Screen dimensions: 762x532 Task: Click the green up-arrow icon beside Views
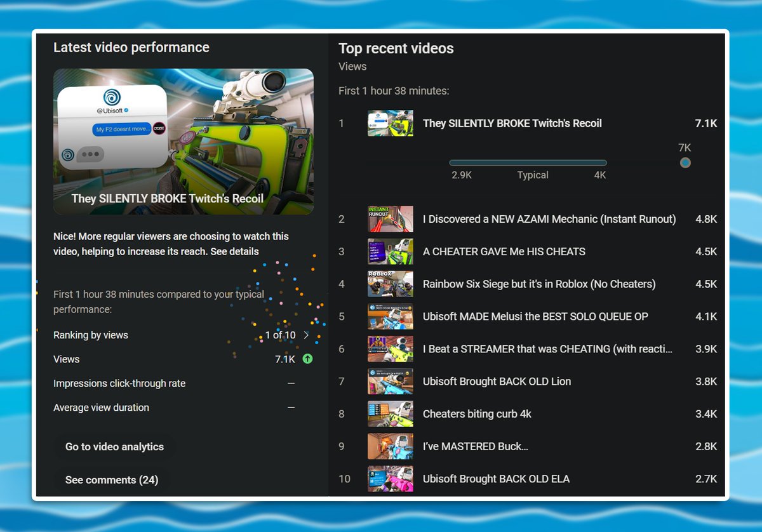pos(307,359)
